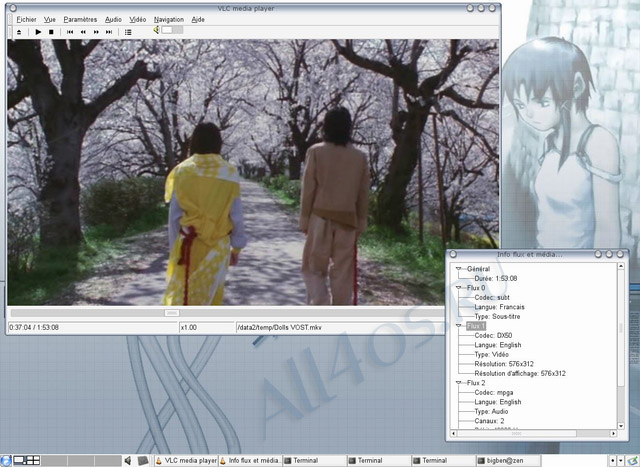Switch to VLC media player taskbar entry
The width and height of the screenshot is (640, 467).
pos(186,460)
